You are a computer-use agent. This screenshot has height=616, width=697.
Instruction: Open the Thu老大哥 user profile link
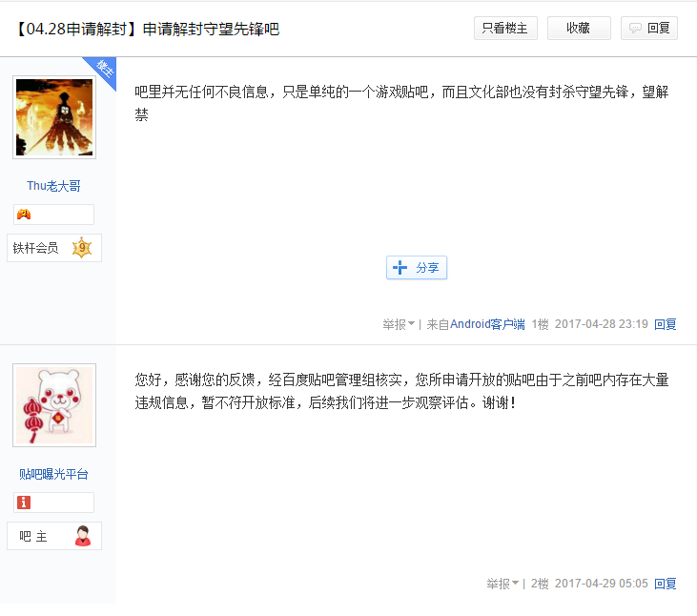tap(53, 186)
